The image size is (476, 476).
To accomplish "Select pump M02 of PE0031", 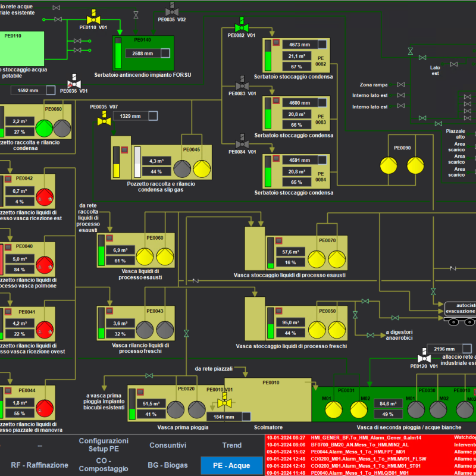I will point(359,409).
